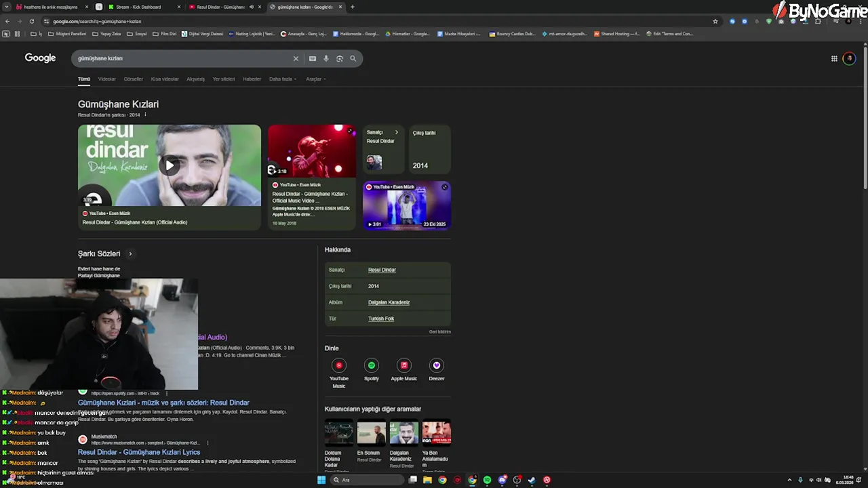
Task: Open the Musixmatch Gümüşhane Kızları Lyrics result
Action: (139, 452)
